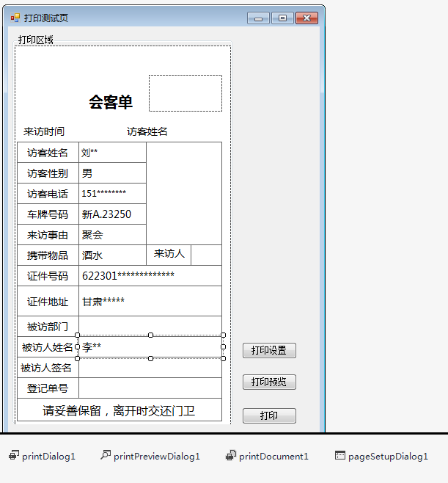Screen dimensions: 448x483
Task: Select the 登记单号 label cell
Action: (x=48, y=388)
